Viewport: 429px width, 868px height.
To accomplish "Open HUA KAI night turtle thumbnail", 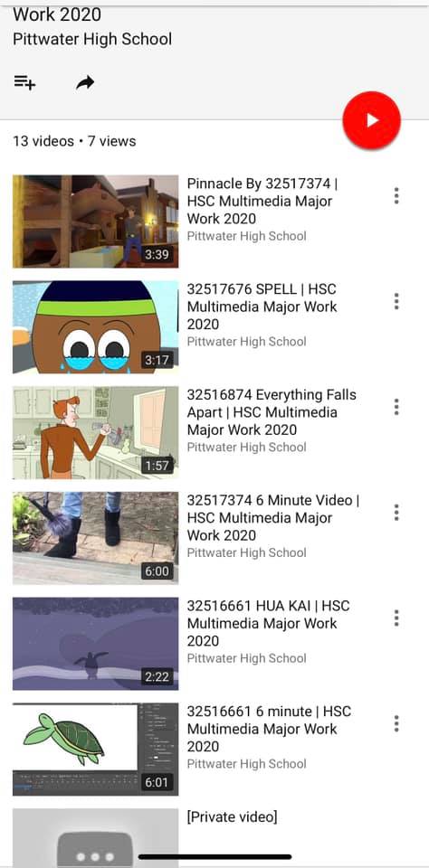I will coord(95,644).
